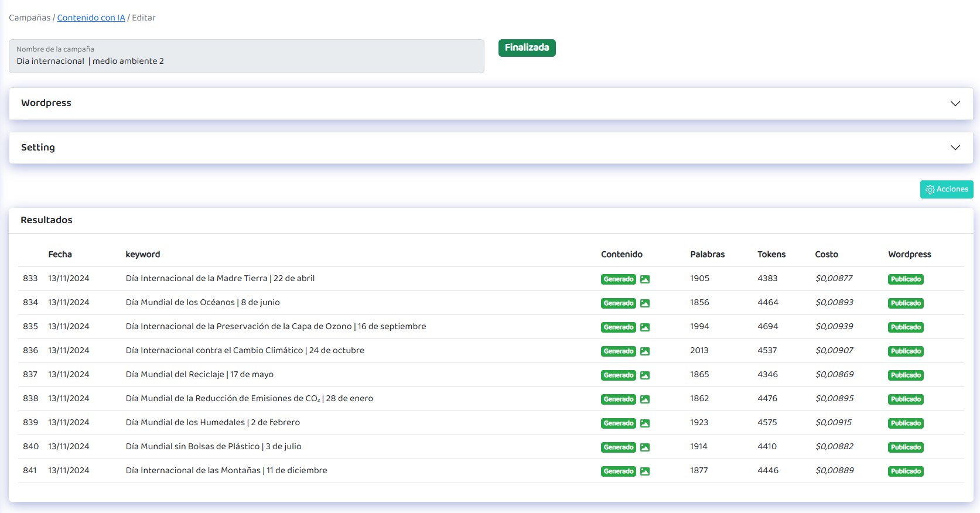Open image icon in row 838
This screenshot has height=513, width=980.
tap(644, 399)
